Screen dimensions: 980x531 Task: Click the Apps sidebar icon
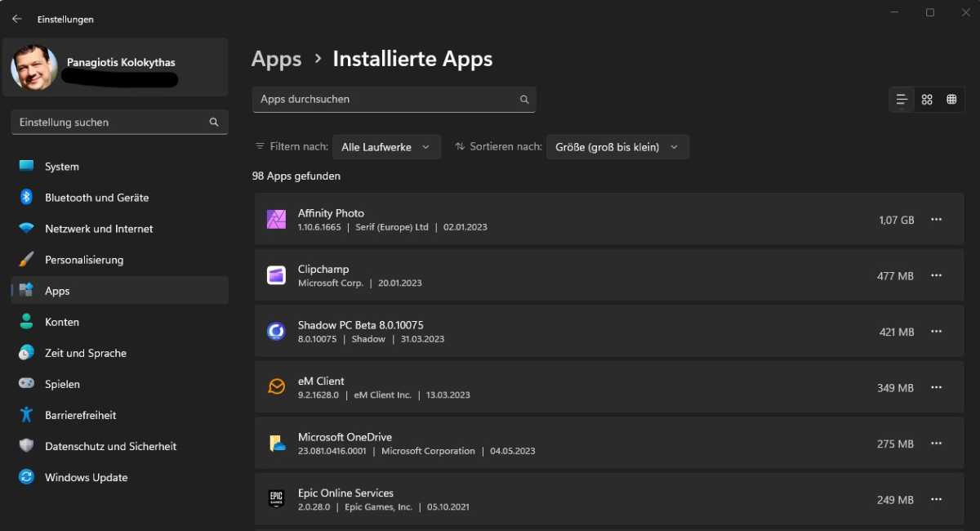26,290
